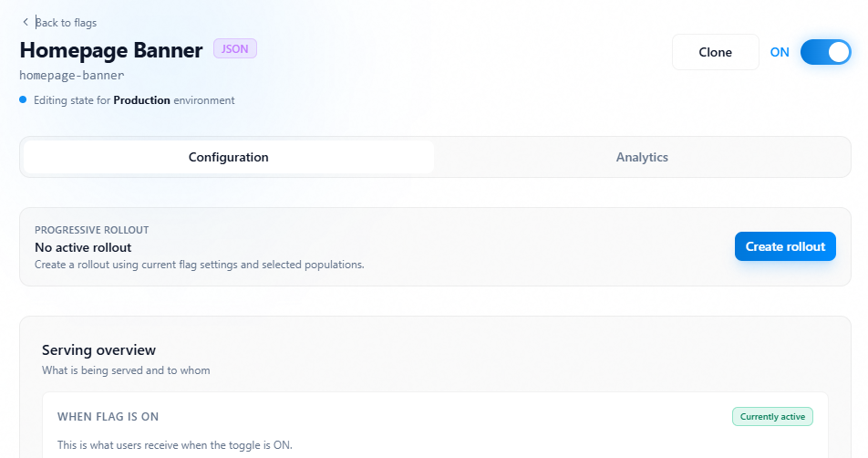
Task: Click the blue environment indicator dot
Action: coord(23,100)
